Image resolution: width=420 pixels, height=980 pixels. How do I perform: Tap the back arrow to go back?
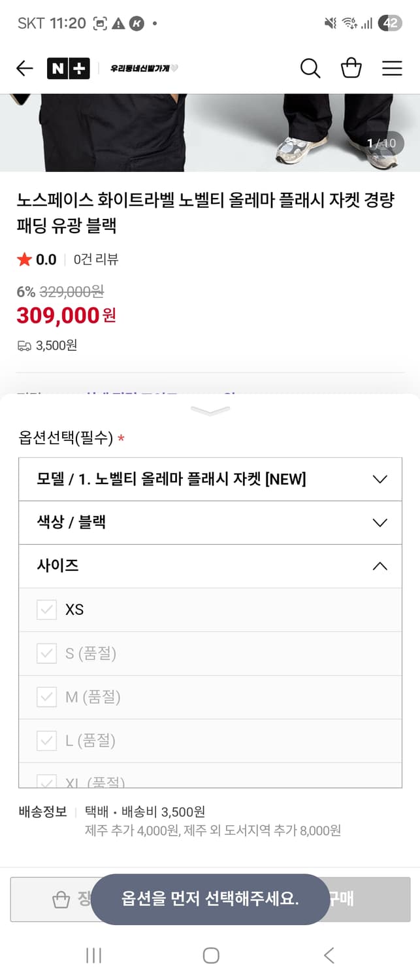coord(24,68)
